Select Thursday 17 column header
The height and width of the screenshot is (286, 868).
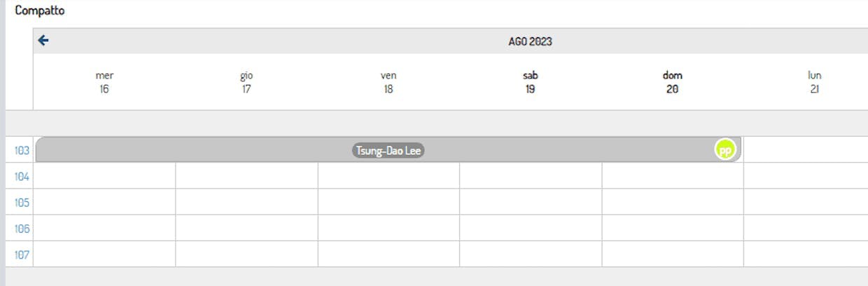coord(246,82)
